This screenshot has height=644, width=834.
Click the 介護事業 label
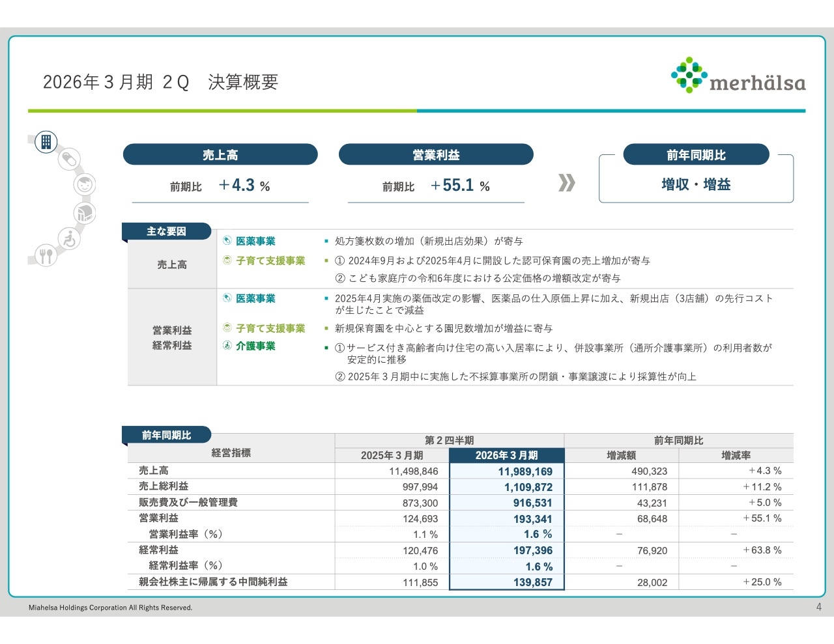coord(255,346)
